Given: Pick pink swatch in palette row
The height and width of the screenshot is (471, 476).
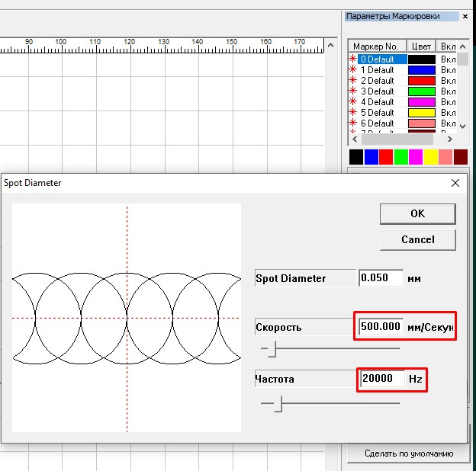Looking at the screenshot, I should pos(445,157).
